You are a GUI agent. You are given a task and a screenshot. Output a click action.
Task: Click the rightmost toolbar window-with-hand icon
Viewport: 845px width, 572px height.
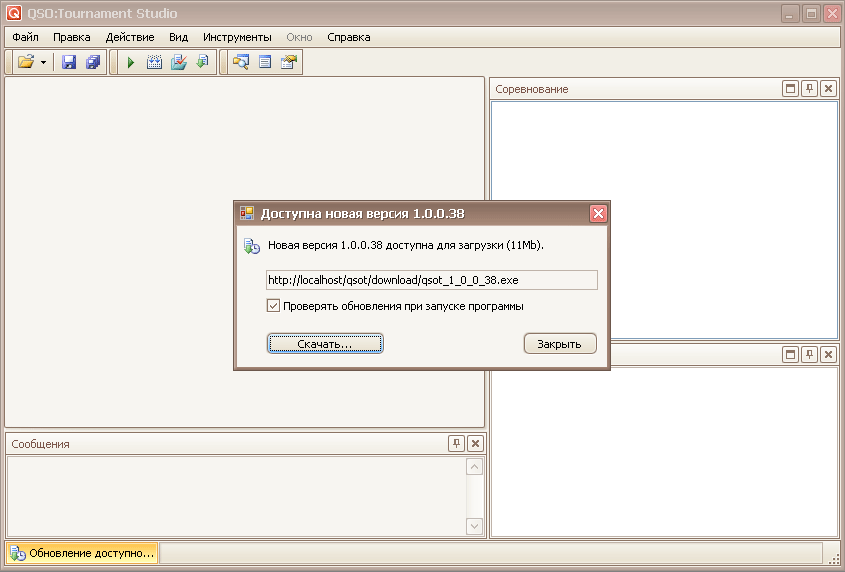click(x=289, y=62)
